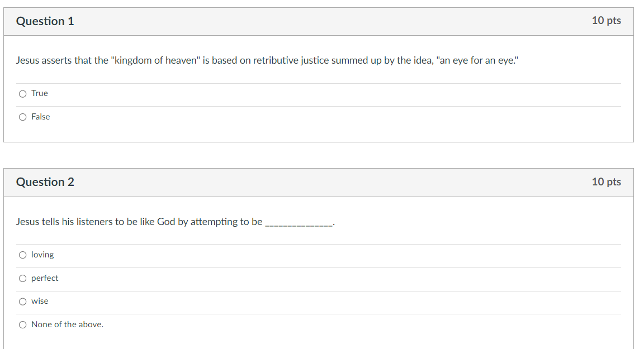Click the perfect answer label text
Image resolution: width=644 pixels, height=349 pixels.
tap(45, 278)
